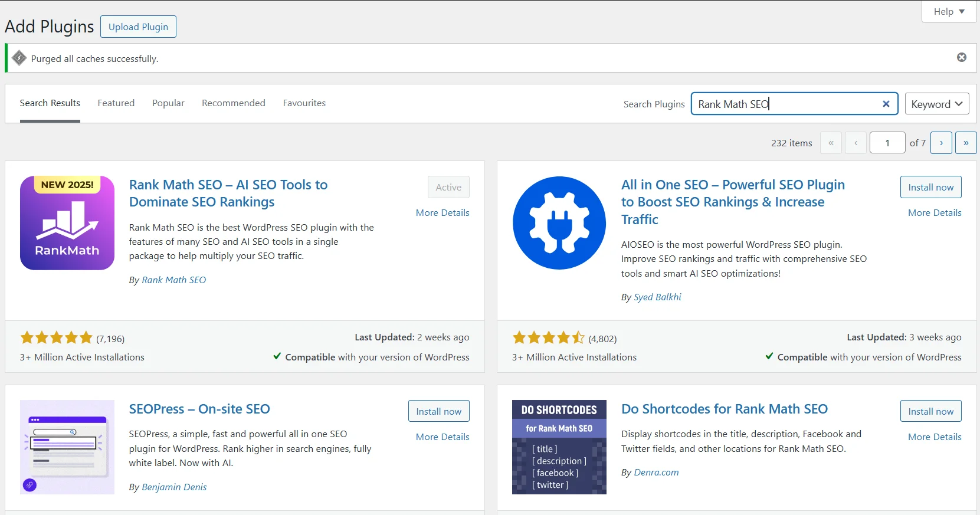Switch to the Search Results tab

[50, 103]
